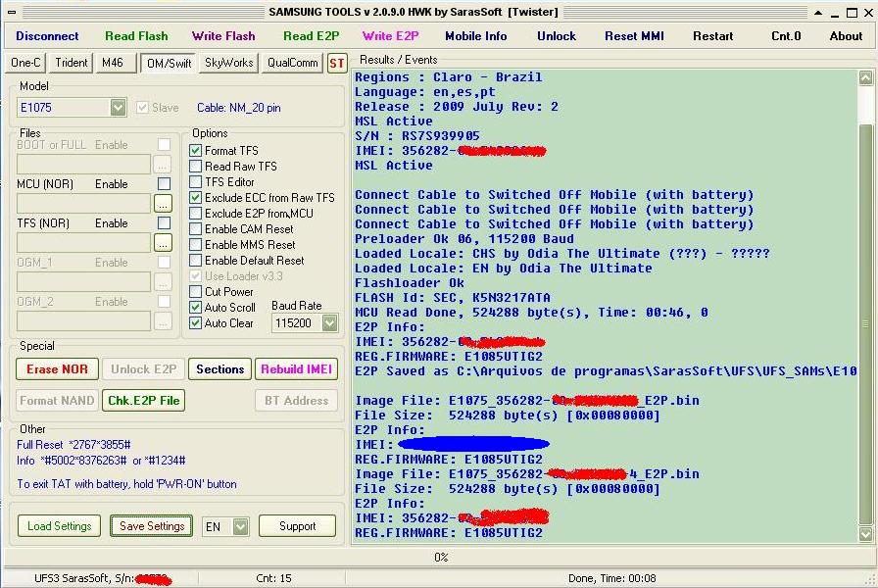
Task: Click the red ST button
Action: pos(336,64)
